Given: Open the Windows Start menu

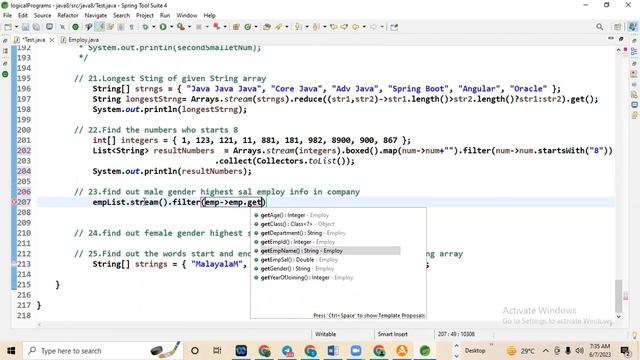Looking at the screenshot, I should [11, 351].
